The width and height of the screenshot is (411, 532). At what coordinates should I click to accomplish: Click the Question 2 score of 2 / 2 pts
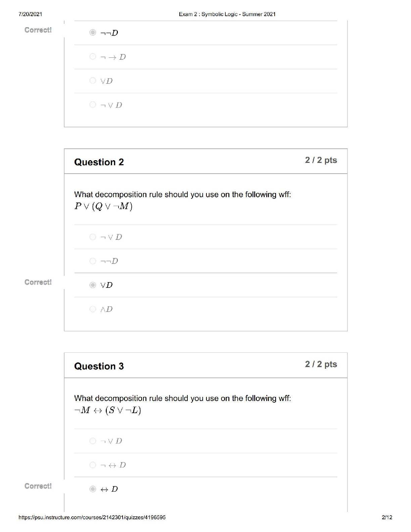(x=321, y=160)
